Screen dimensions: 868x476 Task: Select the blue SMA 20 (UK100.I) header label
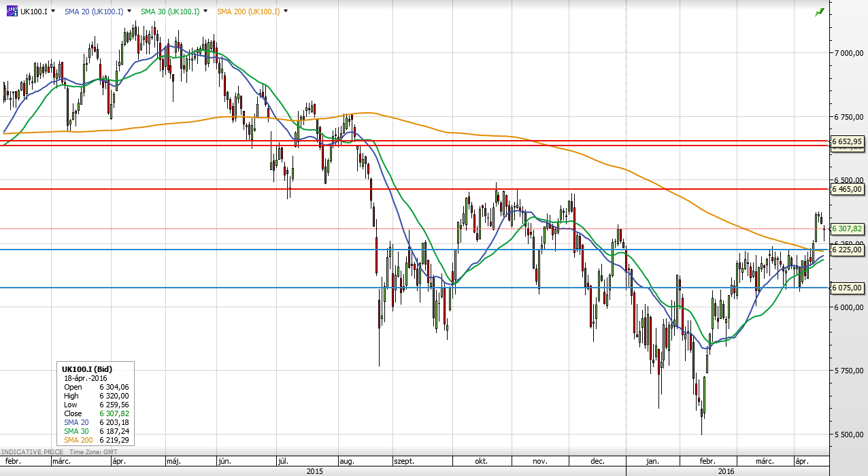click(x=94, y=12)
